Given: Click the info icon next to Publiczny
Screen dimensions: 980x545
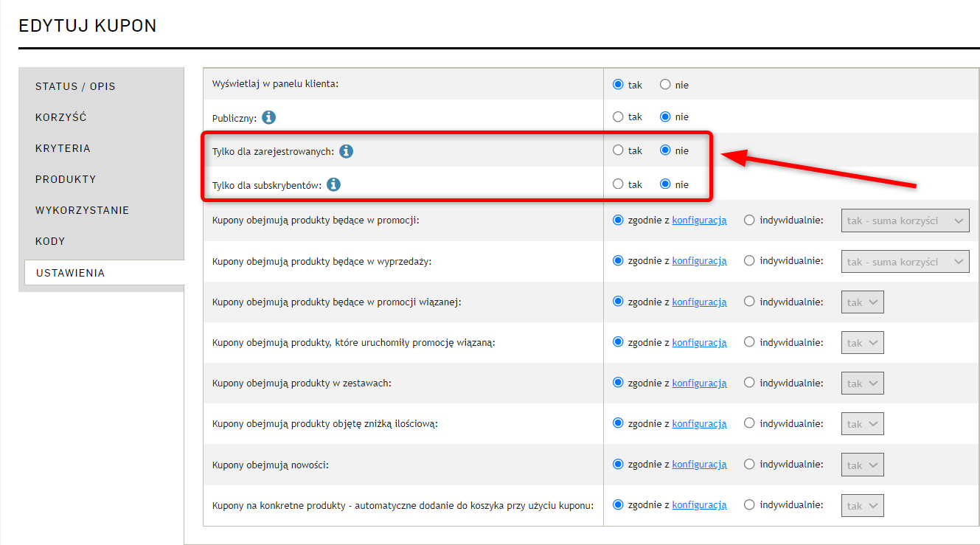Looking at the screenshot, I should pyautogui.click(x=269, y=117).
